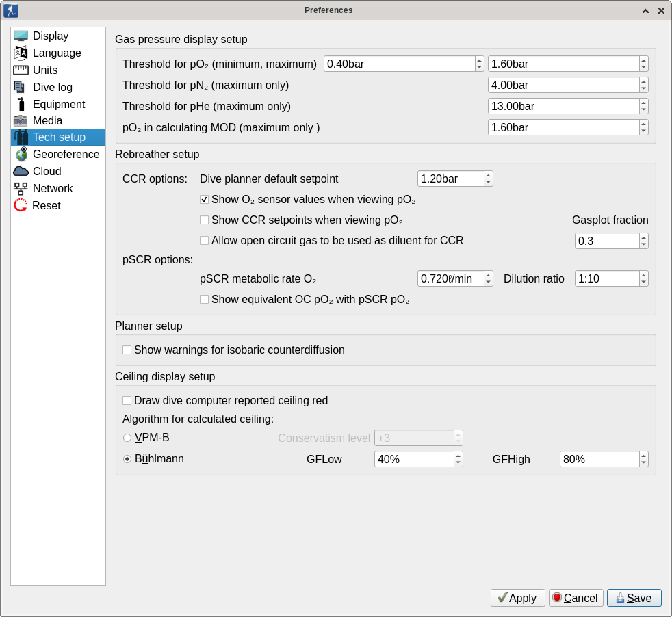Select VPM-B ceiling algorithm
This screenshot has width=672, height=617.
coord(127,438)
